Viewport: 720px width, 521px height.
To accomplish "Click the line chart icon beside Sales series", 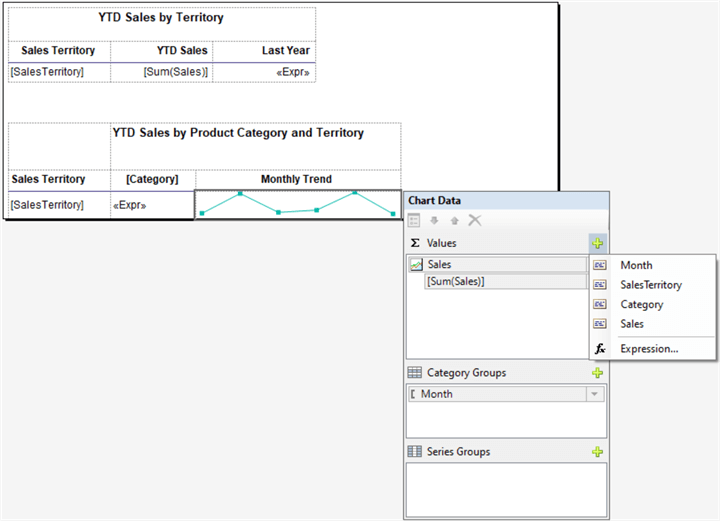I will [x=416, y=265].
